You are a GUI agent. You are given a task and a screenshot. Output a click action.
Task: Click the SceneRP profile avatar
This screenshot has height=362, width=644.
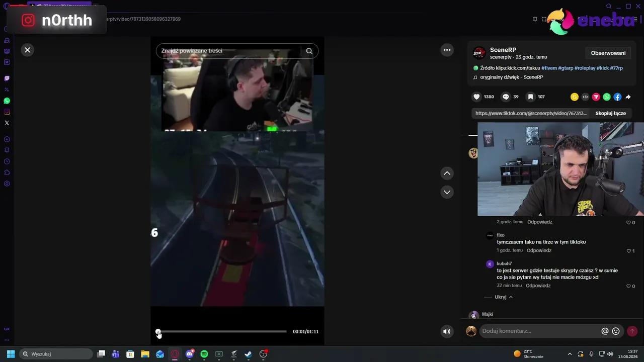479,53
